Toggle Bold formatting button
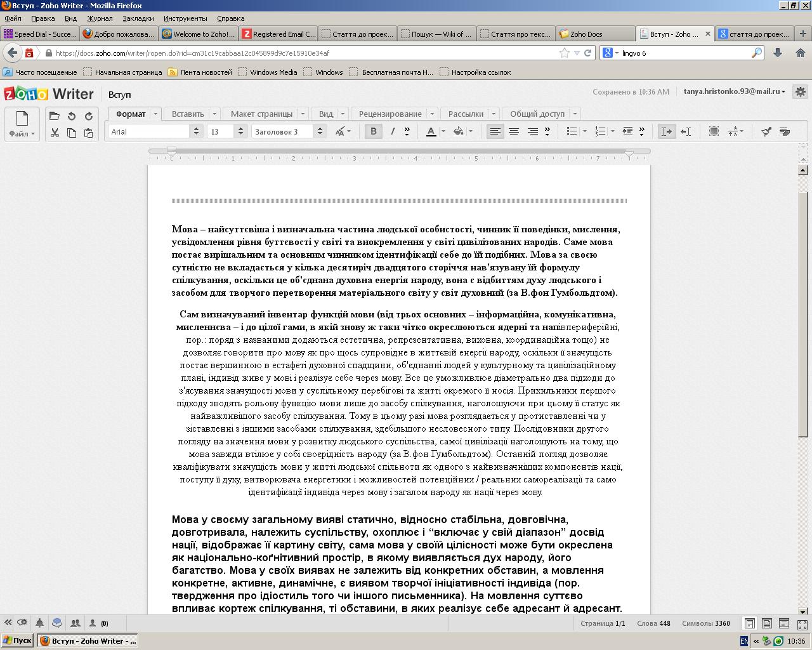The image size is (812, 650). pyautogui.click(x=374, y=131)
